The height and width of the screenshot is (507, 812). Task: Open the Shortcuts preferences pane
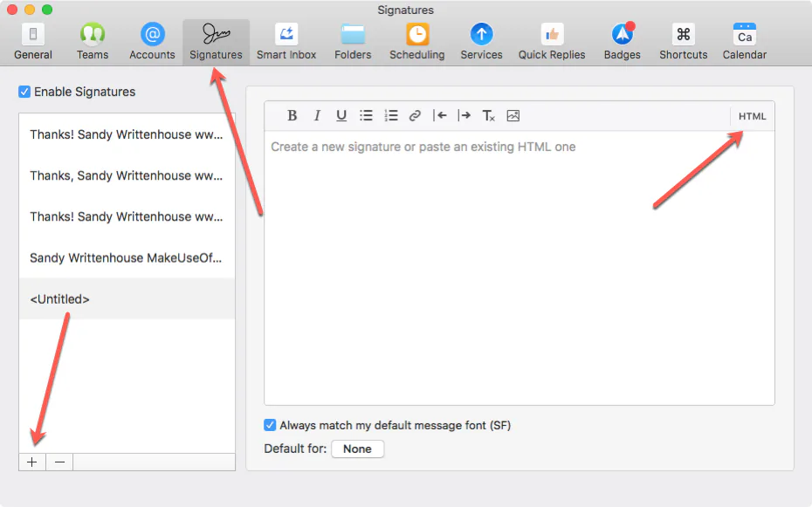tap(683, 43)
